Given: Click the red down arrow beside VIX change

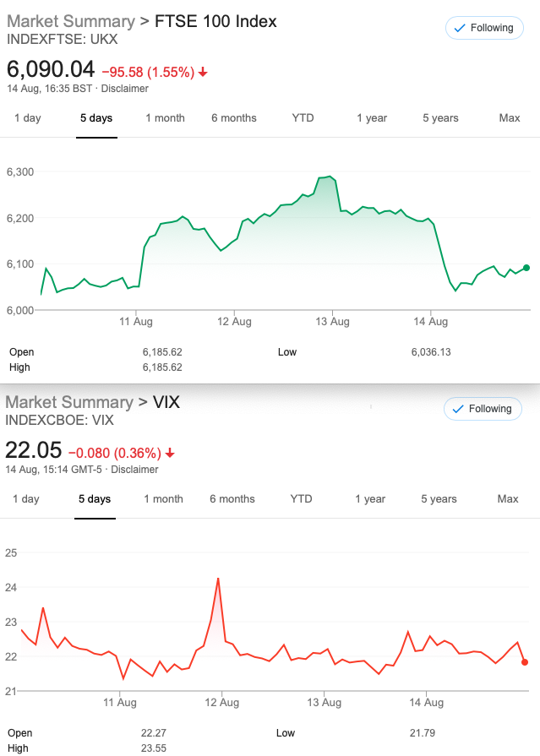Looking at the screenshot, I should click(170, 454).
